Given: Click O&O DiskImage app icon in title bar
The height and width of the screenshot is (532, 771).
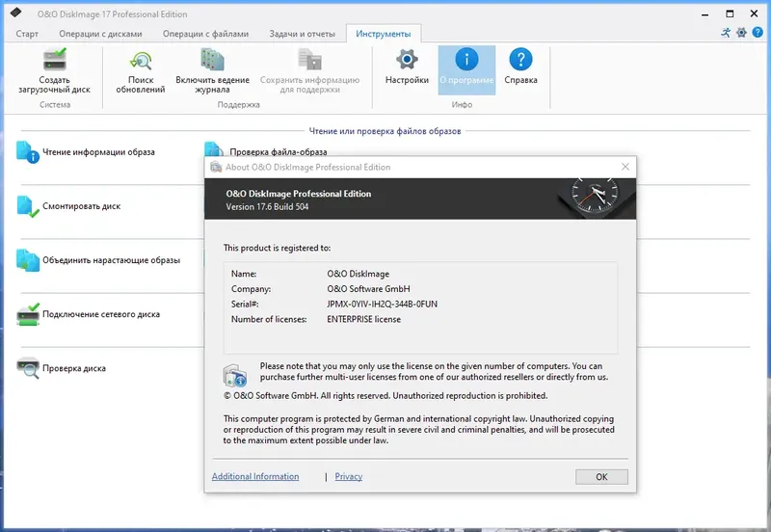Looking at the screenshot, I should point(16,13).
